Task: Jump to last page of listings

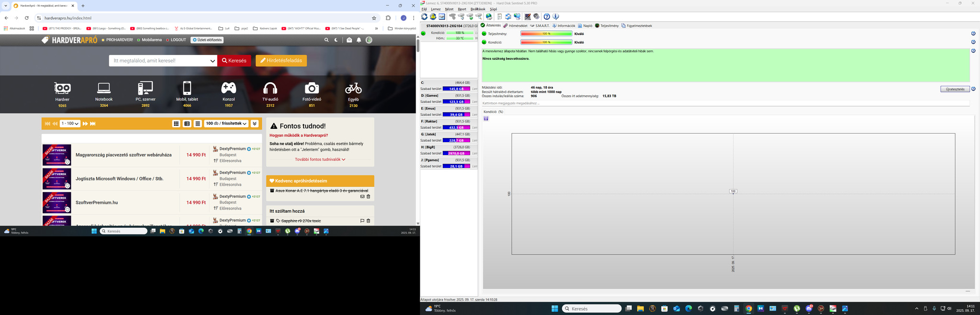Action: pos(93,124)
